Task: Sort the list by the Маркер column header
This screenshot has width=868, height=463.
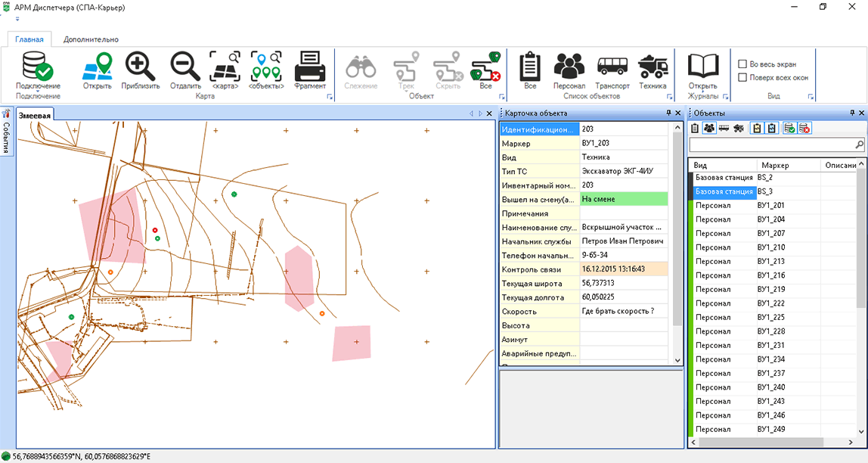Action: pyautogui.click(x=789, y=165)
